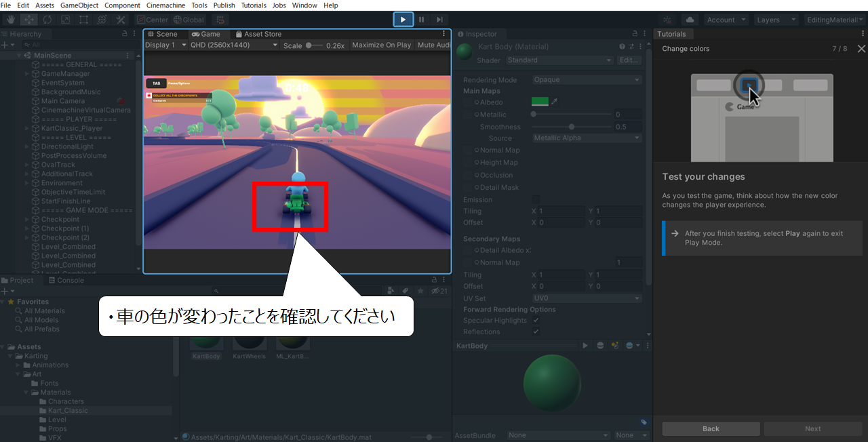The height and width of the screenshot is (442, 868).
Task: Click the tutorial Next button
Action: (x=812, y=428)
